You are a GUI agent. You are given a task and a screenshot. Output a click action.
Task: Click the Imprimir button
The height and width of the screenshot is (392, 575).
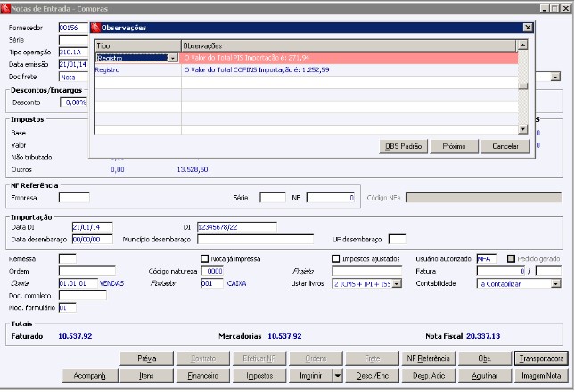coord(311,375)
